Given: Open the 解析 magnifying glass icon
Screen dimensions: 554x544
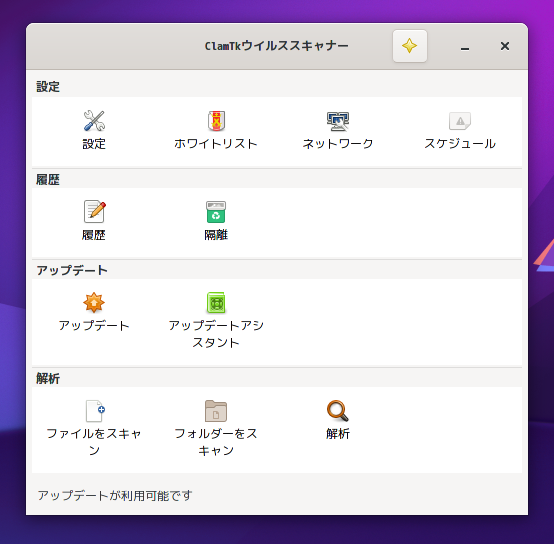Looking at the screenshot, I should pyautogui.click(x=338, y=410).
